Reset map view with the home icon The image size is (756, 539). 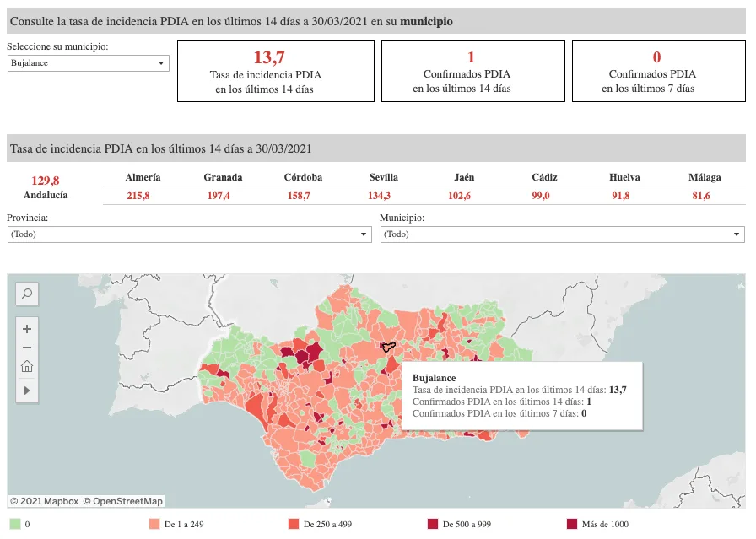pyautogui.click(x=27, y=366)
